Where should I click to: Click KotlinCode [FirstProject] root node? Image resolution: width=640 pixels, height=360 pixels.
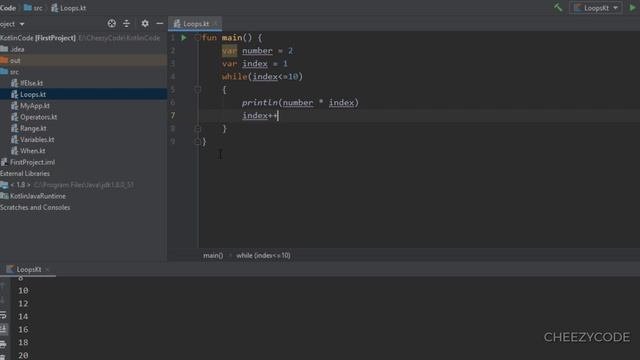[38, 38]
